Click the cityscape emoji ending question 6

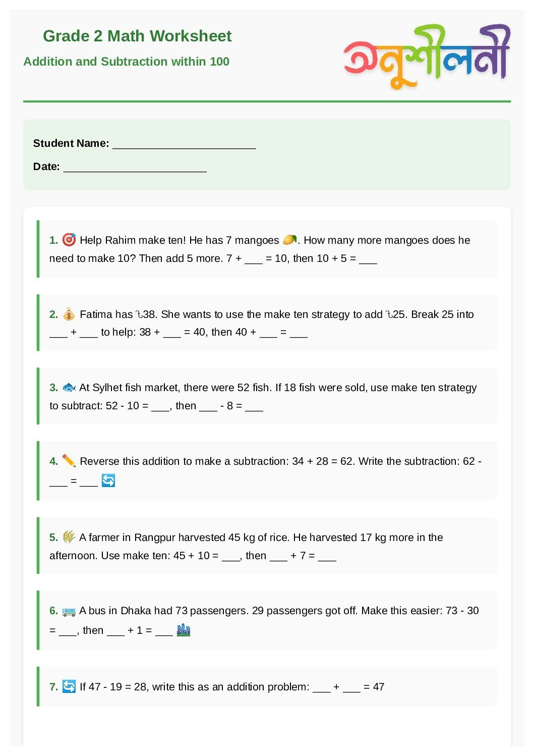[x=184, y=630]
